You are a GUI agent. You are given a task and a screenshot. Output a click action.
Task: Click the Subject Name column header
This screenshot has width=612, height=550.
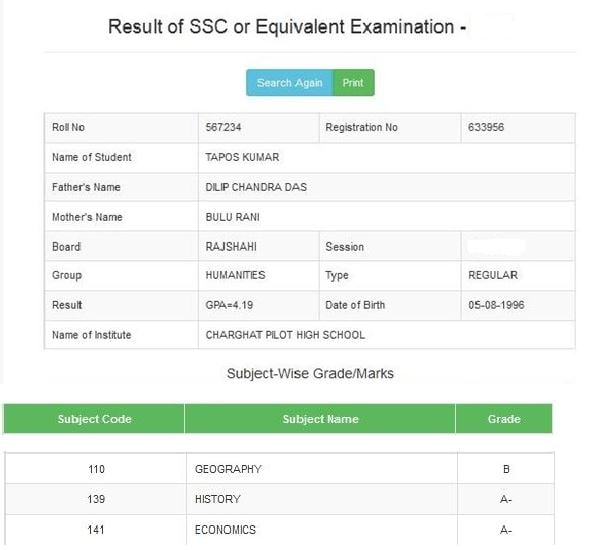[x=320, y=419]
